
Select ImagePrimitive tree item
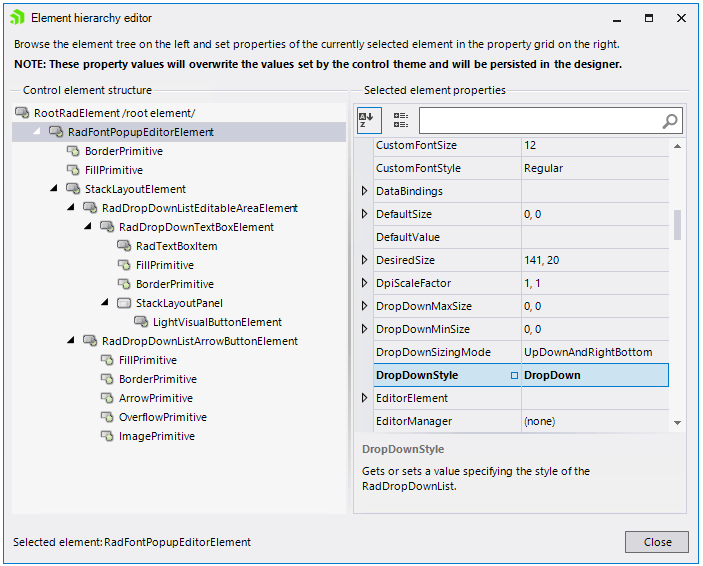click(156, 436)
